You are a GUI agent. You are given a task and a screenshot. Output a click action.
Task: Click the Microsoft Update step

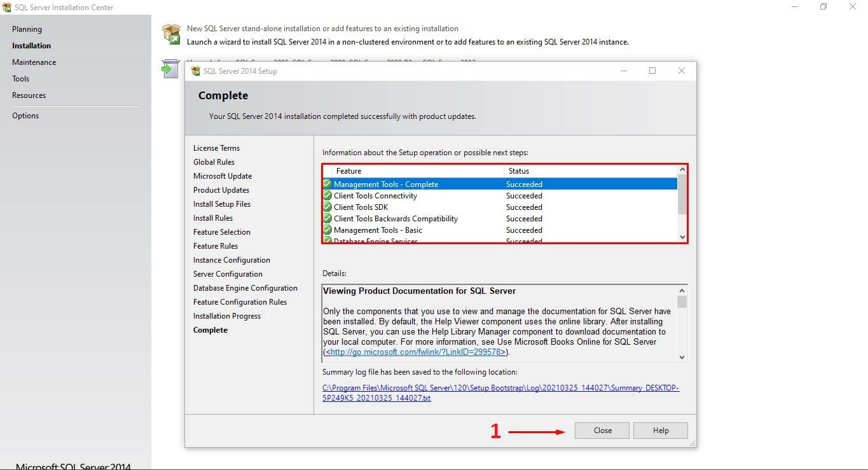[x=223, y=176]
